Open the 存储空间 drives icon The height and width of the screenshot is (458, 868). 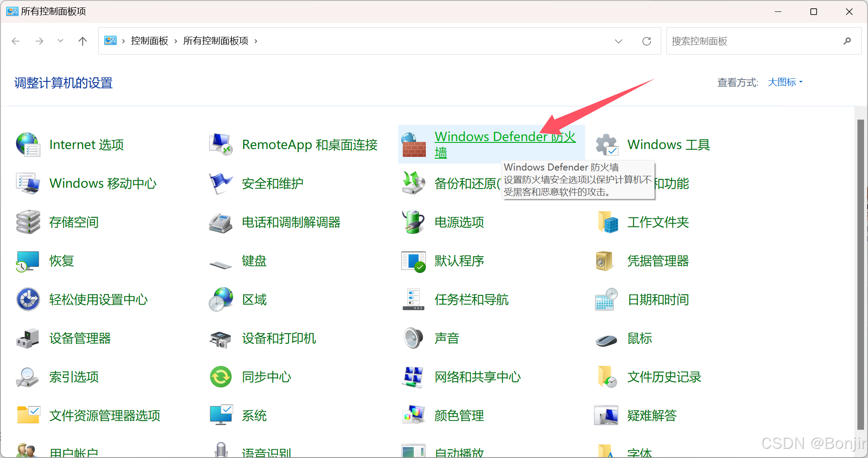(28, 222)
